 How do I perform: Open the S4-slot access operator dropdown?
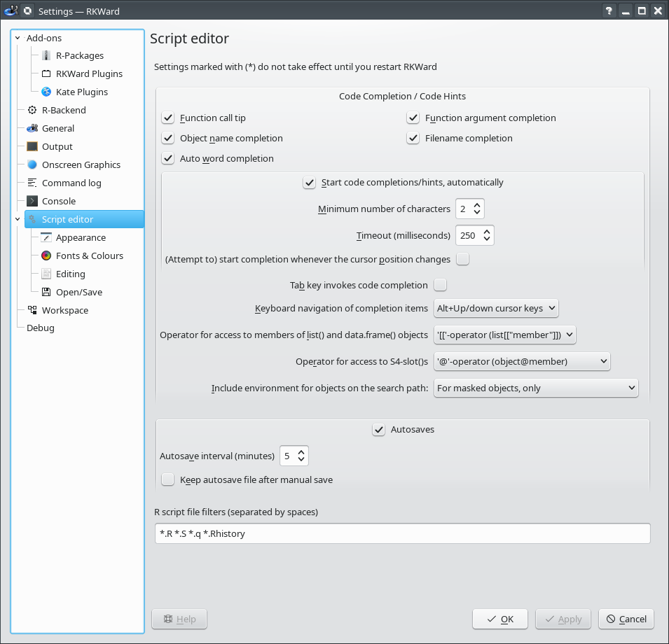(522, 361)
